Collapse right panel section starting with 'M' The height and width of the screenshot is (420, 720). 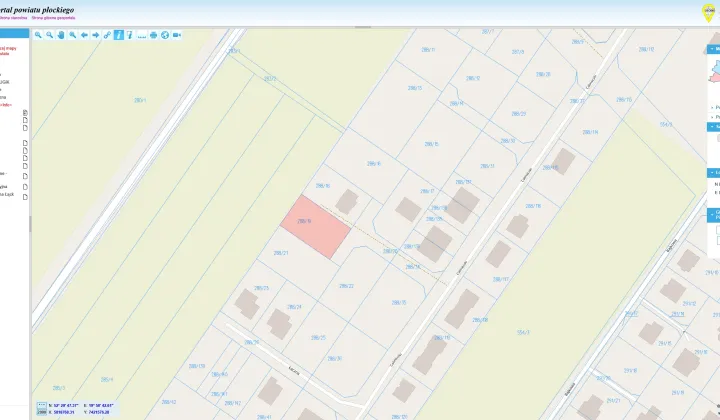click(713, 49)
